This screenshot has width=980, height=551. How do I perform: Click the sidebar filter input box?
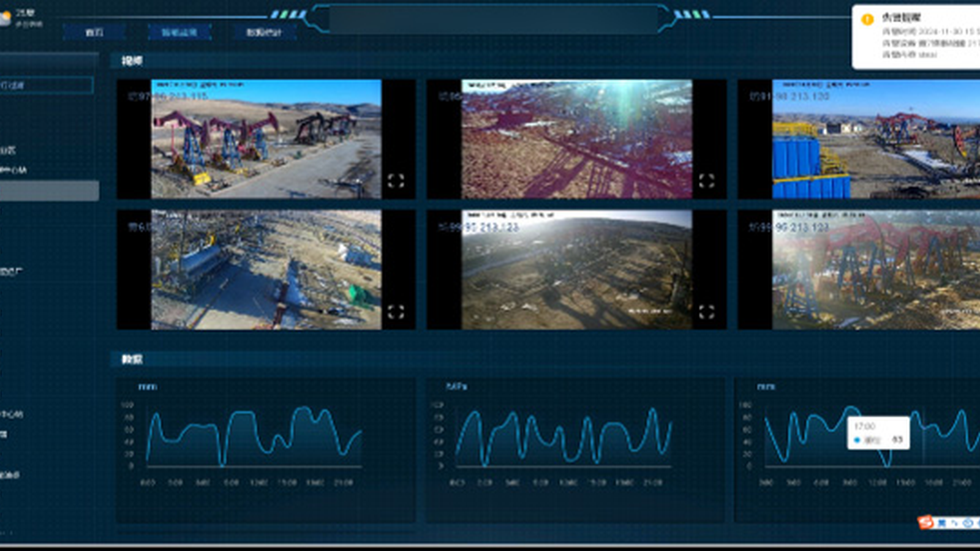pos(47,85)
